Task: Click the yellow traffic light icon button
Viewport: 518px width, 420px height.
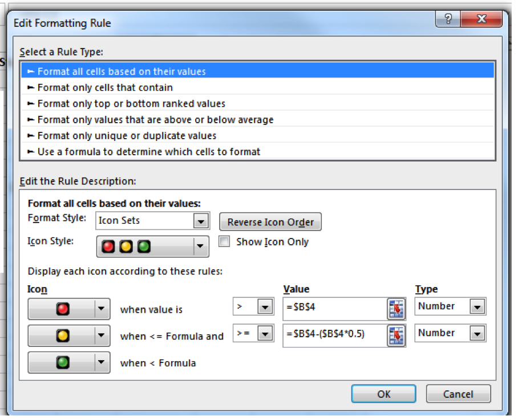Action: point(62,336)
